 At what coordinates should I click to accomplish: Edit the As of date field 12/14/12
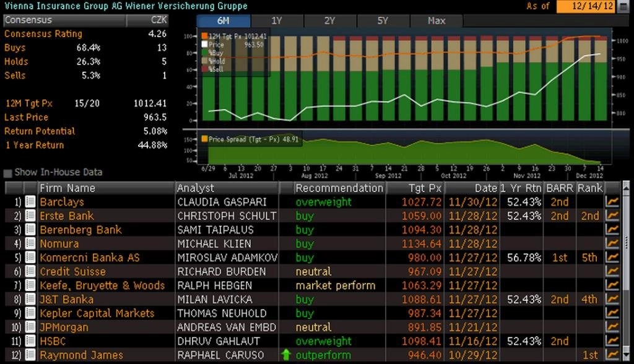coord(587,6)
